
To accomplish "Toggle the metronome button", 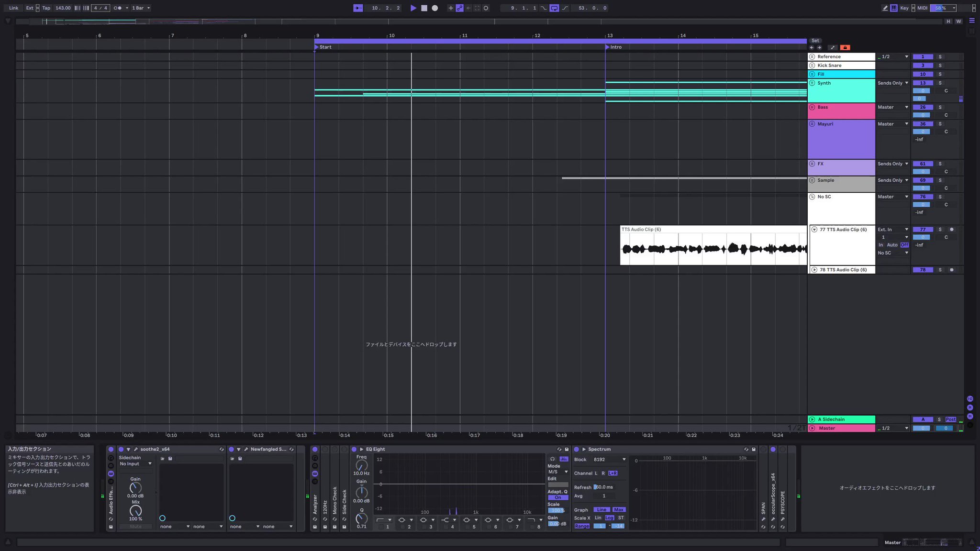I will click(x=118, y=8).
